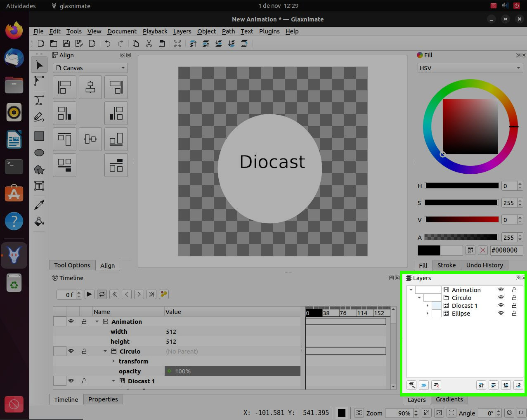Switch to the Gradients tab
This screenshot has width=527, height=420.
pos(449,399)
